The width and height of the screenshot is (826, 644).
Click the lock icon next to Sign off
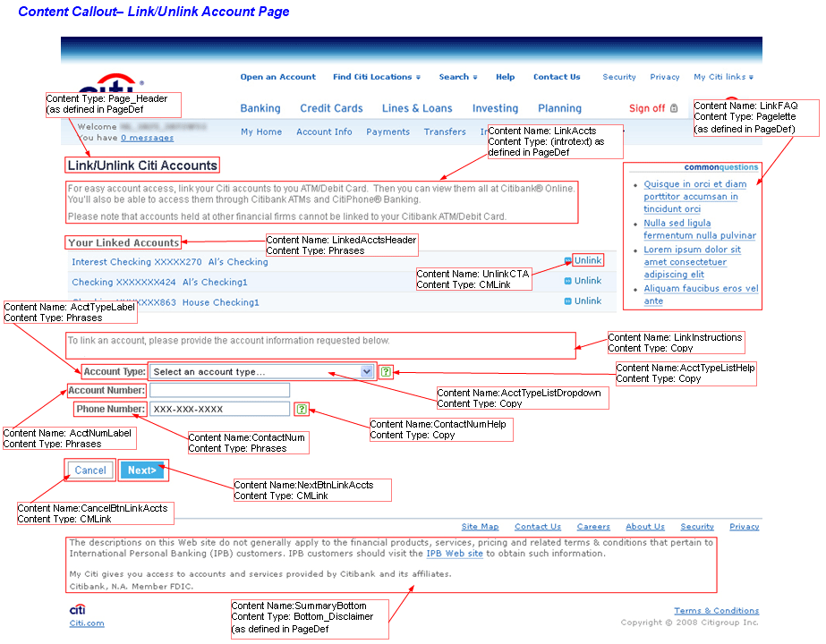tap(674, 108)
